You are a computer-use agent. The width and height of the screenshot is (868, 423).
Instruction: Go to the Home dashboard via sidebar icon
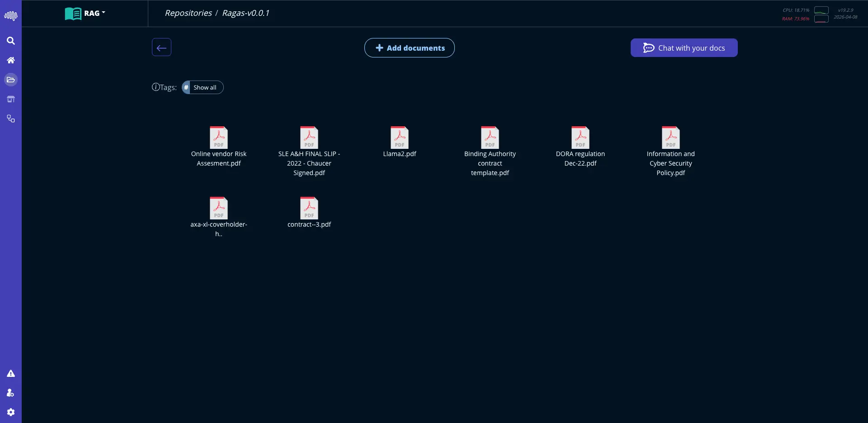pos(11,60)
